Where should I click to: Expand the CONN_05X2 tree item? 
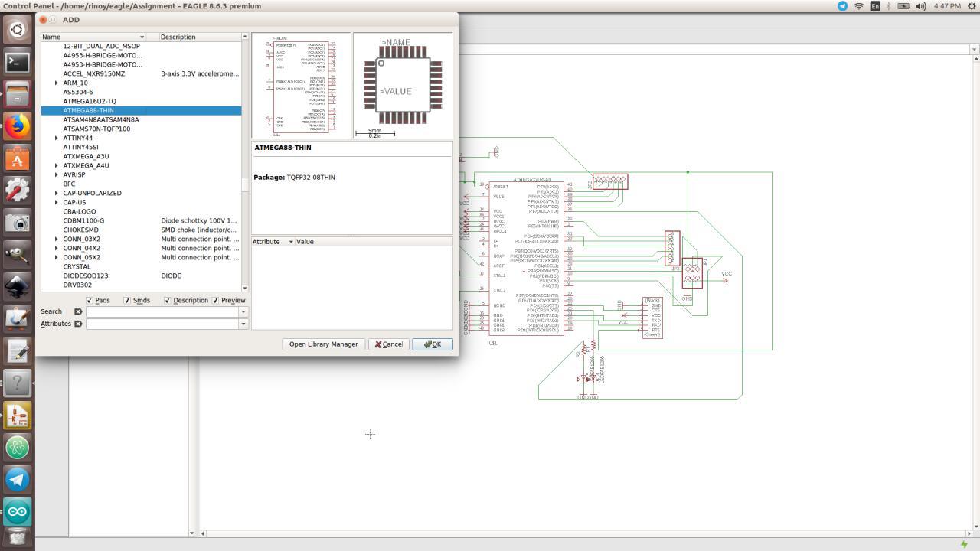tap(56, 257)
